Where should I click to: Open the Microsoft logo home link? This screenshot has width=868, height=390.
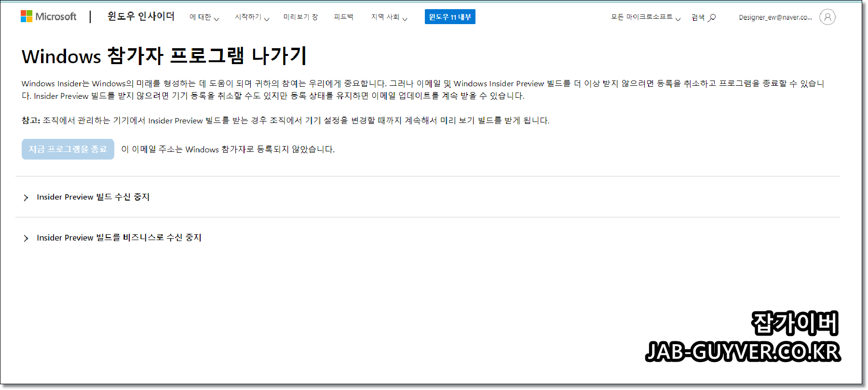click(x=48, y=17)
